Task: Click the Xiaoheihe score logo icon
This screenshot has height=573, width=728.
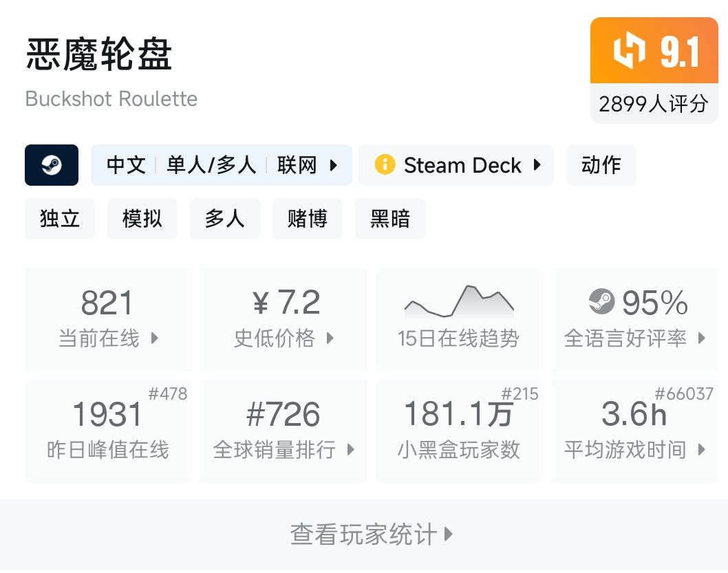Action: tap(630, 52)
